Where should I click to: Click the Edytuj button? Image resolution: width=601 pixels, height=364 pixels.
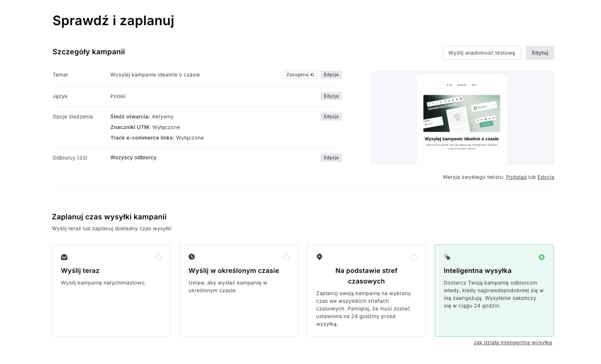[539, 53]
